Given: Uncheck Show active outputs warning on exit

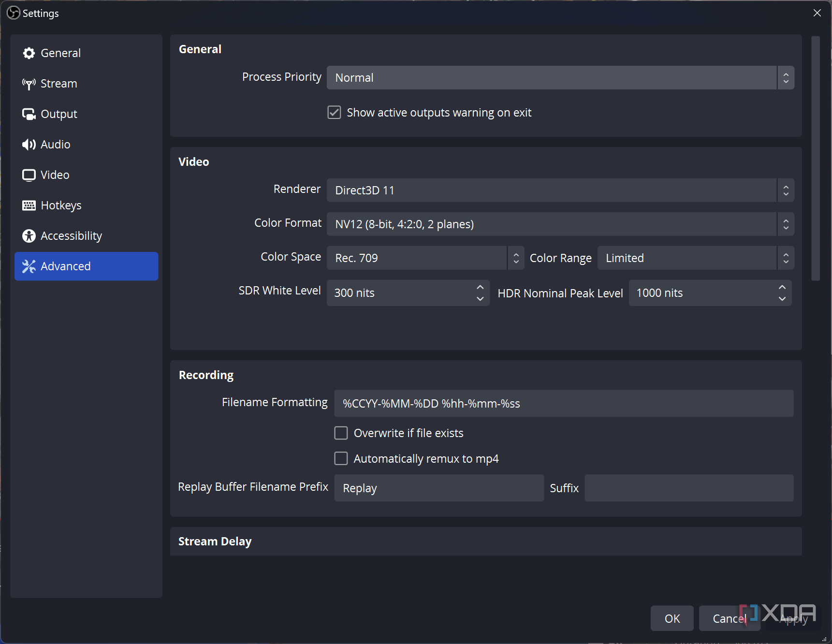Looking at the screenshot, I should (x=334, y=113).
